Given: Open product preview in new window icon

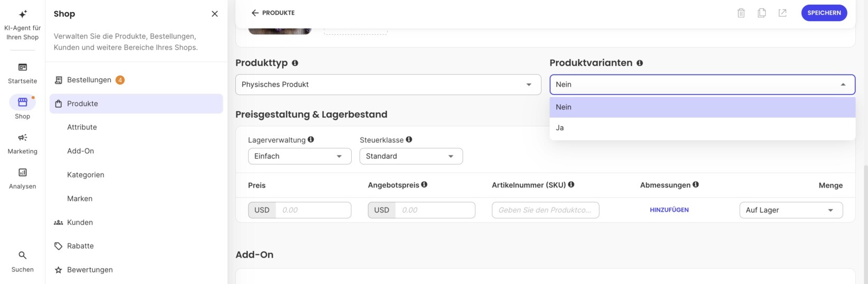Looking at the screenshot, I should tap(783, 13).
